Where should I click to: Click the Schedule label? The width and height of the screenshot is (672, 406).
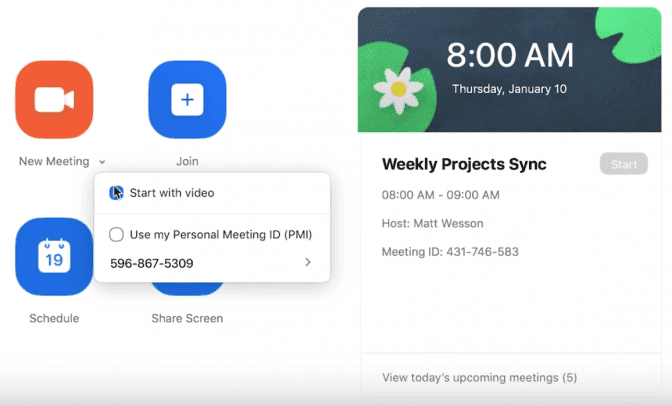[x=54, y=319]
